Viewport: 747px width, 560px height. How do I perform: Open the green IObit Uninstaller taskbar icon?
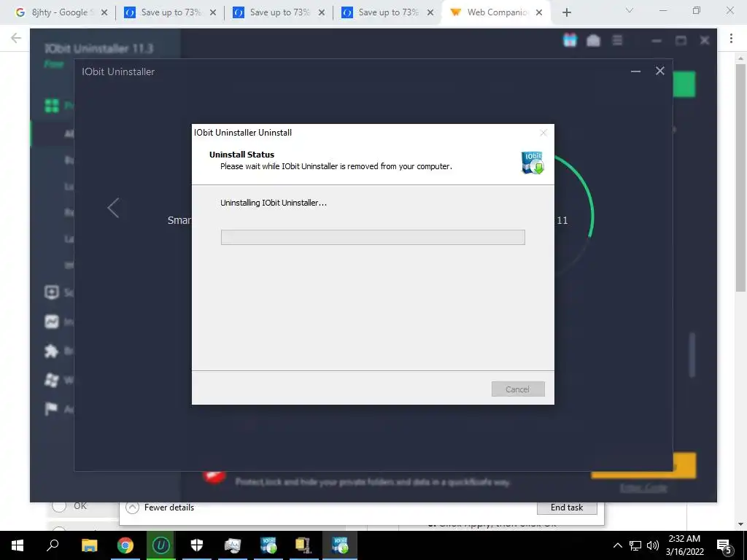point(160,545)
